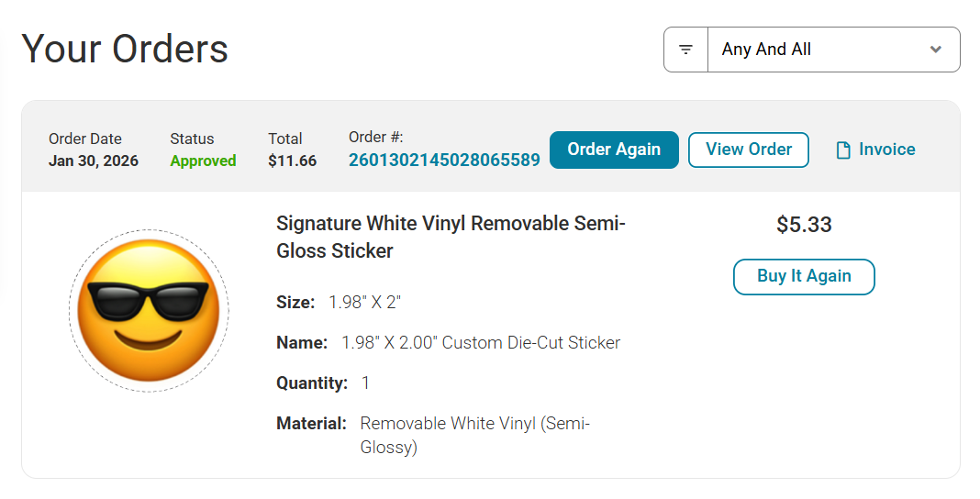980x499 pixels.
Task: Open the Invoice link text
Action: [x=886, y=150]
